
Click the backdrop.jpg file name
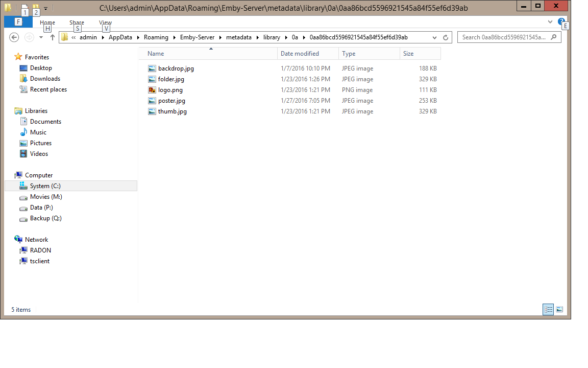[176, 68]
